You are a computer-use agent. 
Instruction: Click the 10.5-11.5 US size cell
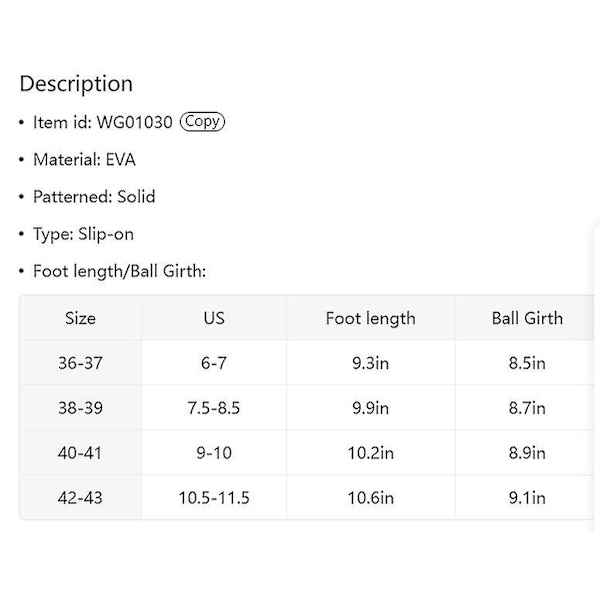click(x=214, y=497)
